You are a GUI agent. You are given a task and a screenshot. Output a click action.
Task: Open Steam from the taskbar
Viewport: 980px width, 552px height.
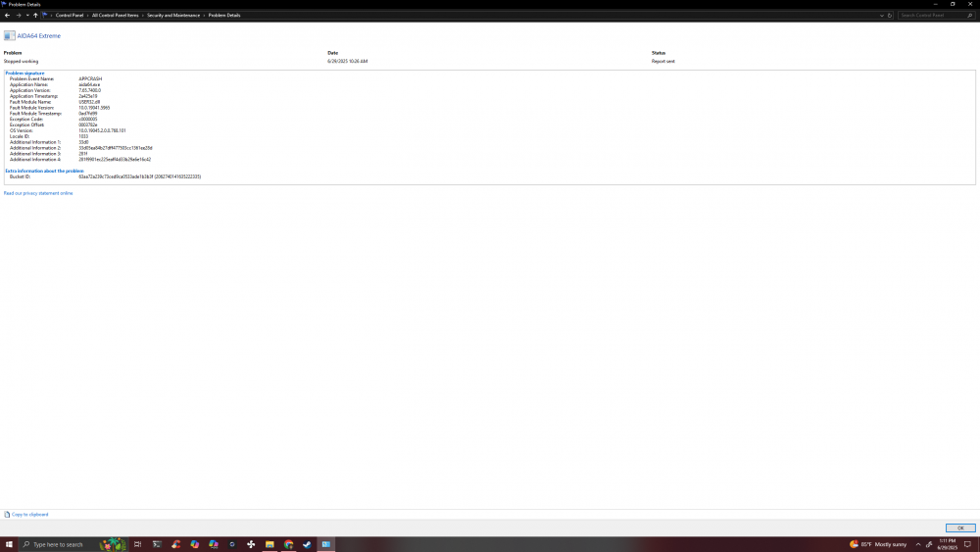click(x=307, y=544)
